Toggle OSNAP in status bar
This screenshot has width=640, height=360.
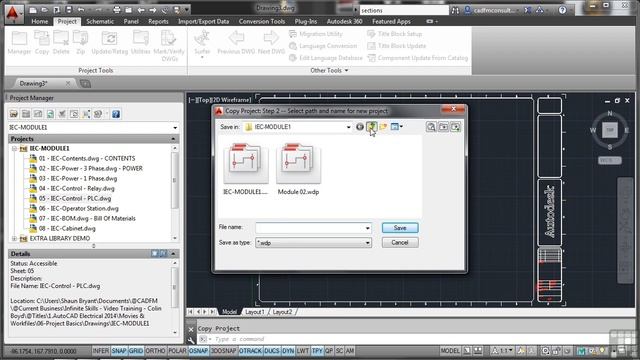(x=198, y=351)
